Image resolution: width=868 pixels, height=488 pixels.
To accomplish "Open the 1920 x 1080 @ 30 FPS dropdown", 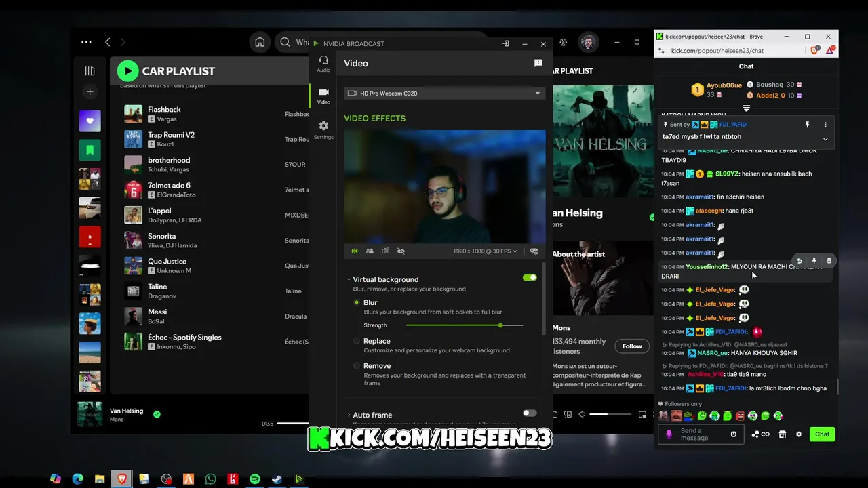I will (x=485, y=251).
